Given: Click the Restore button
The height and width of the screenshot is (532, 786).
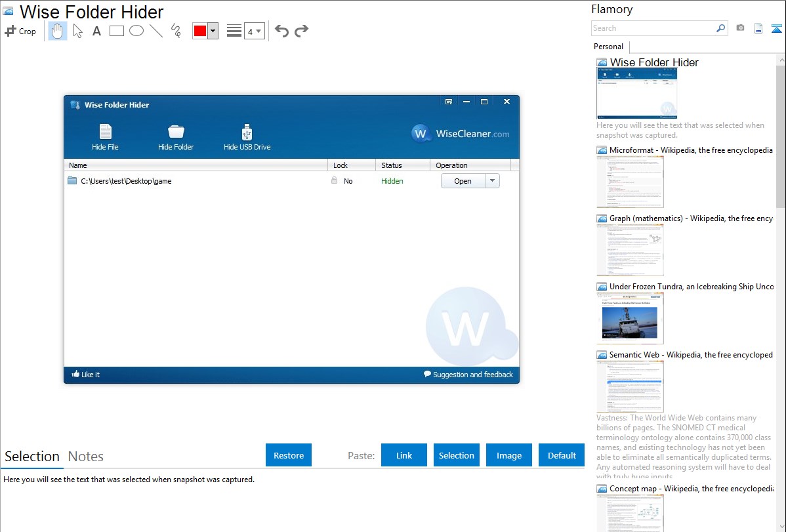Looking at the screenshot, I should (289, 455).
